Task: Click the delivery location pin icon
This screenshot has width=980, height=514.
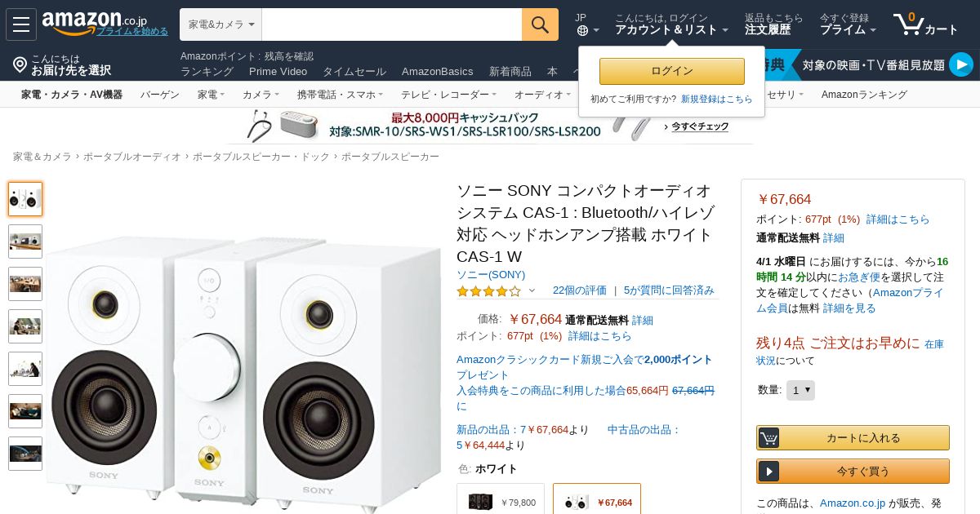Action: pyautogui.click(x=20, y=64)
